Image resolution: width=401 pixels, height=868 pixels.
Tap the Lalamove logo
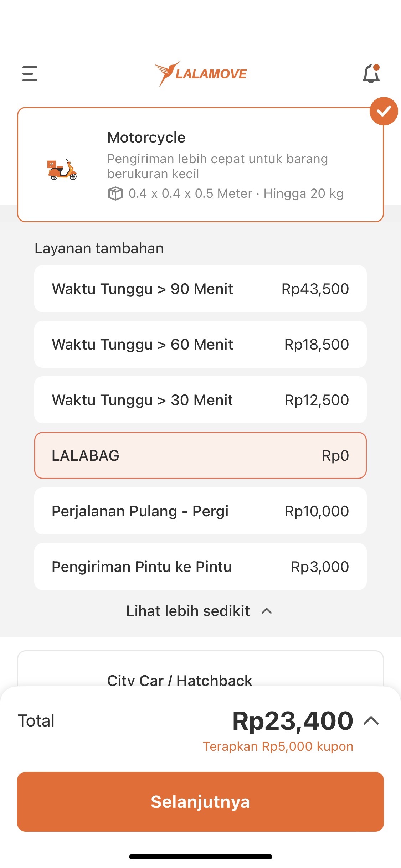[200, 74]
